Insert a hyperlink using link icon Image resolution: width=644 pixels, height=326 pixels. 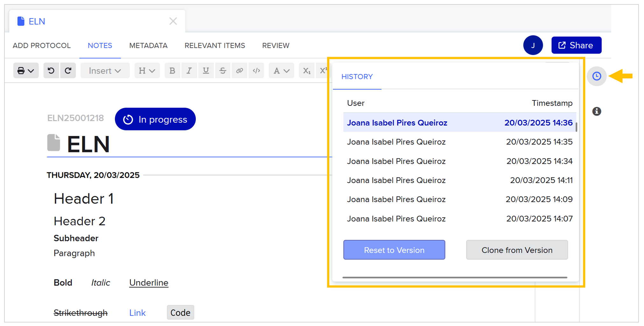click(x=240, y=70)
